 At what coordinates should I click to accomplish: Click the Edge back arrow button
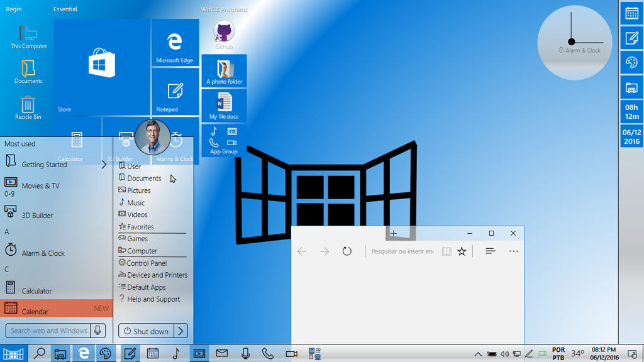click(x=302, y=251)
